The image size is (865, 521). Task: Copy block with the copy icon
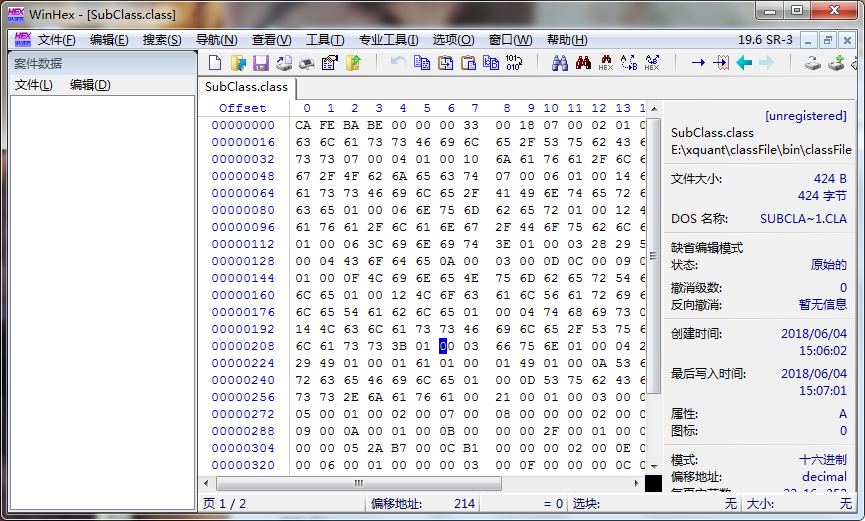pos(422,63)
